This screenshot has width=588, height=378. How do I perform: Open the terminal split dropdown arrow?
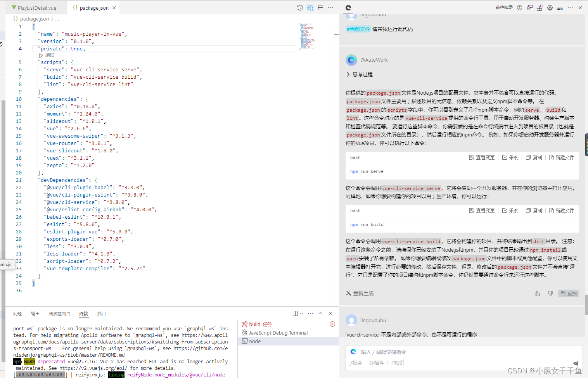pos(301,313)
